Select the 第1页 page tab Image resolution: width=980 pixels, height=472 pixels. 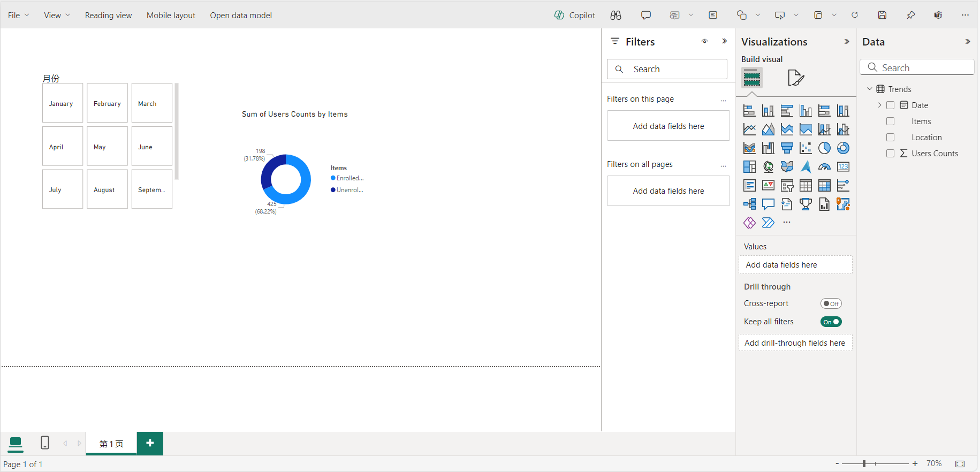click(111, 444)
